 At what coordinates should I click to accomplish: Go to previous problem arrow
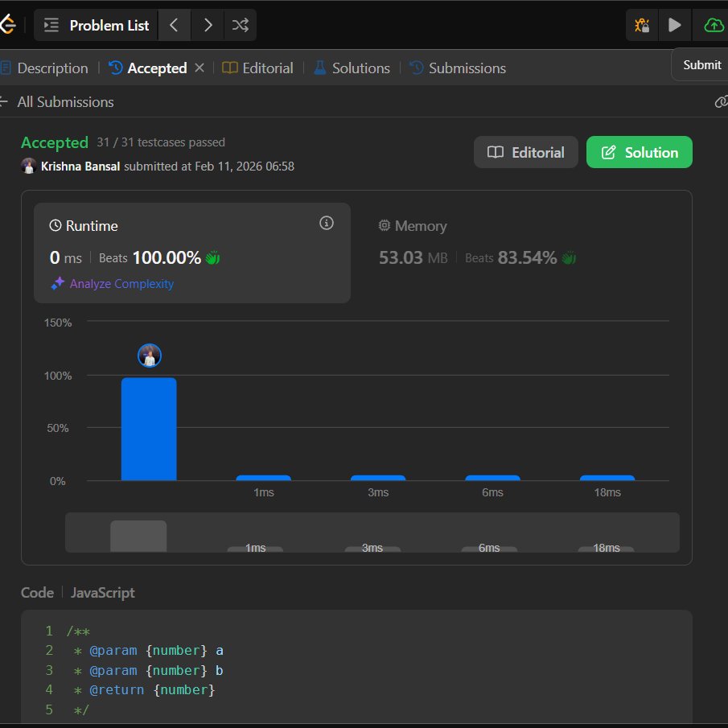(x=174, y=25)
